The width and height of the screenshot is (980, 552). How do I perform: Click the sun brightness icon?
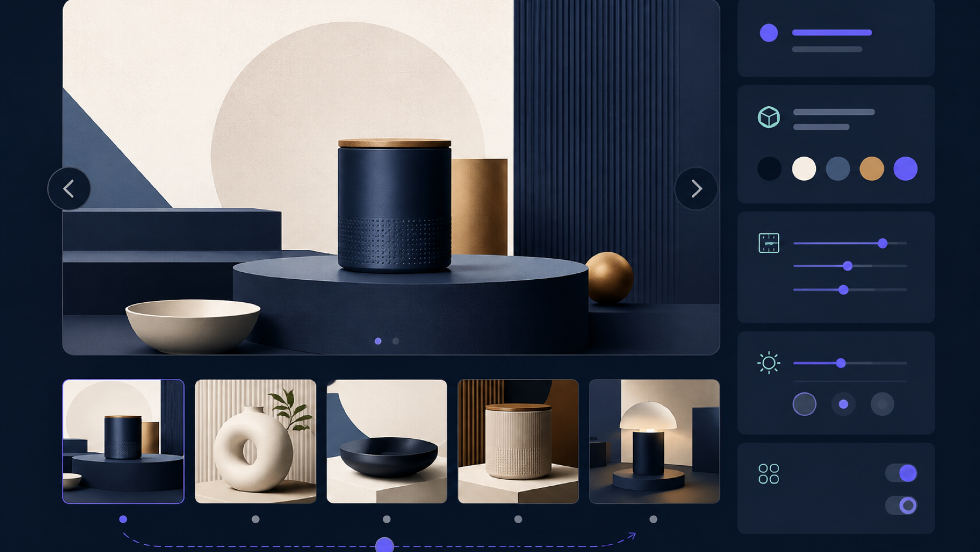768,363
